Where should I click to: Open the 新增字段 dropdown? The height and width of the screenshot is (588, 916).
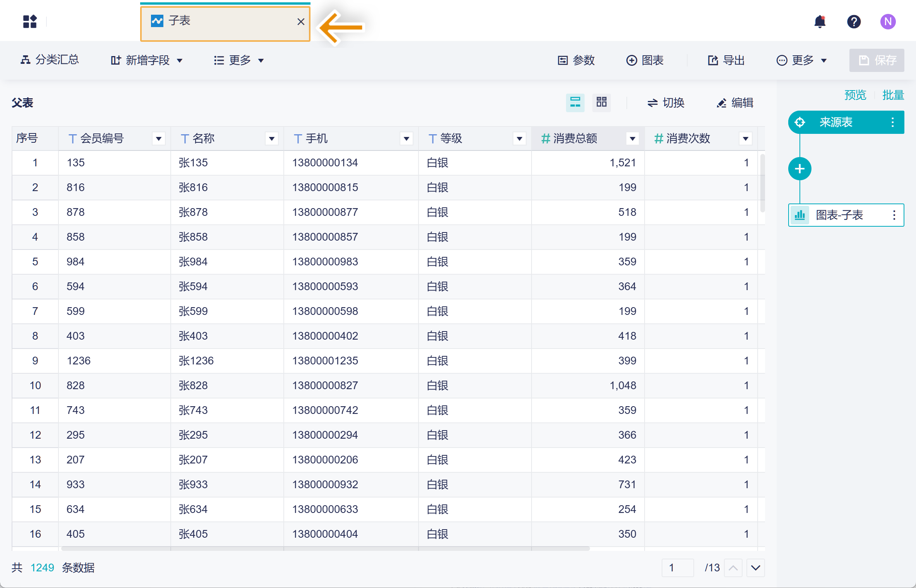click(146, 60)
